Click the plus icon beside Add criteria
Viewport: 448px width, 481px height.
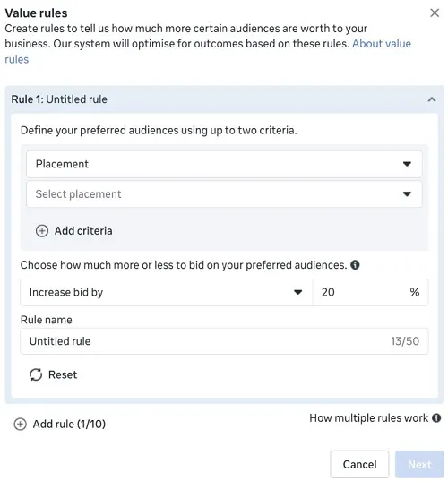(x=42, y=231)
